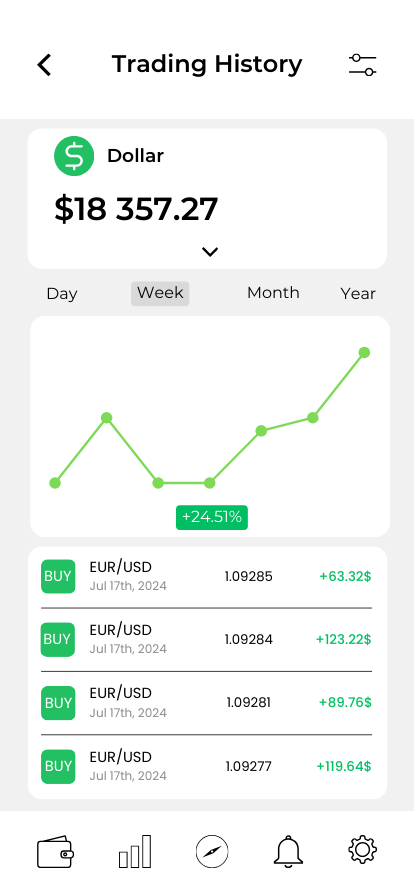The width and height of the screenshot is (414, 896).
Task: Open the EUR/USD trade at 1.09277
Action: point(206,766)
